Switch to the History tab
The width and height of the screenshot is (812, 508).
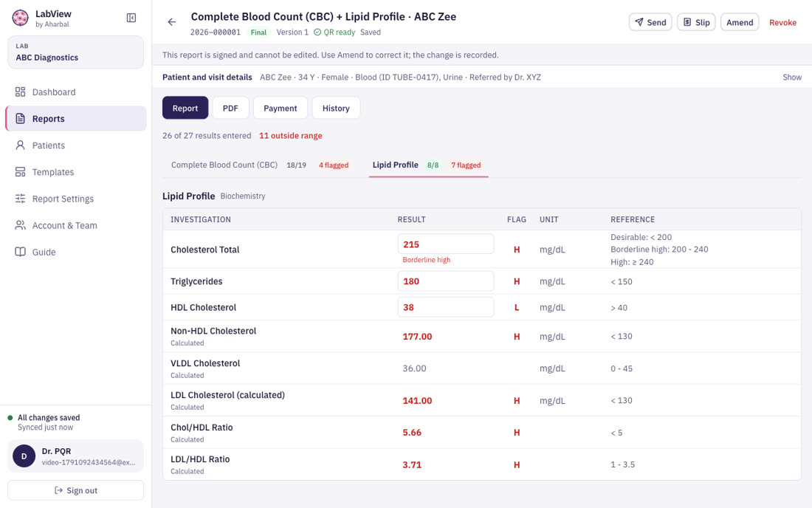click(336, 108)
